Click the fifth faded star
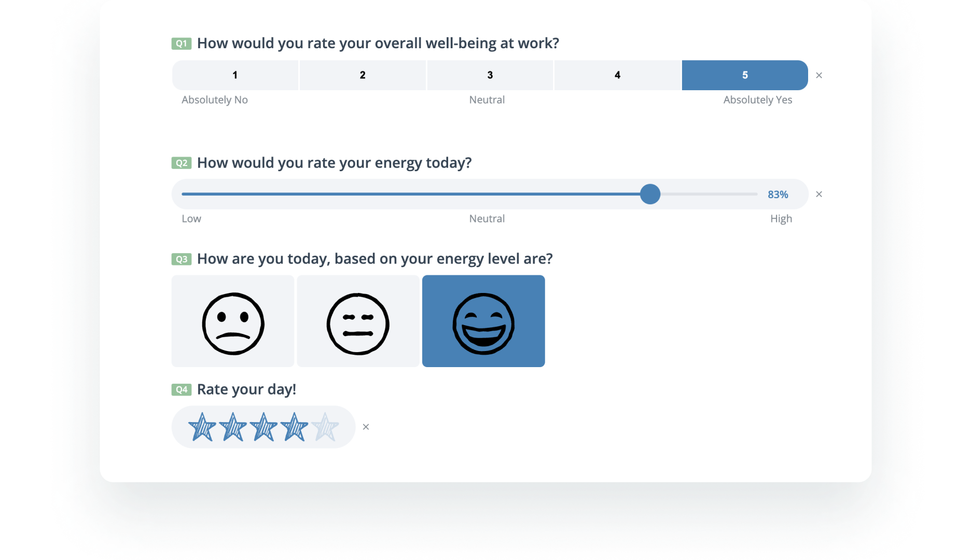This screenshot has width=971, height=560. pos(325,427)
